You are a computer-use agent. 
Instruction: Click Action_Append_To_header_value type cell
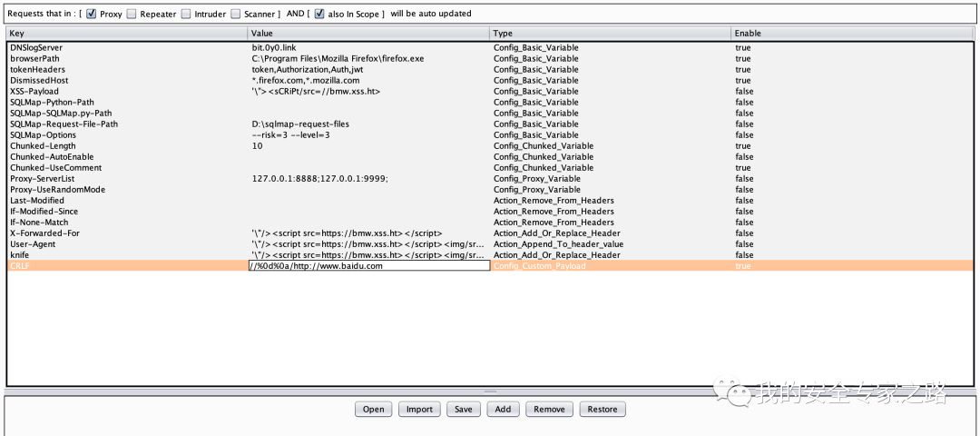(611, 244)
